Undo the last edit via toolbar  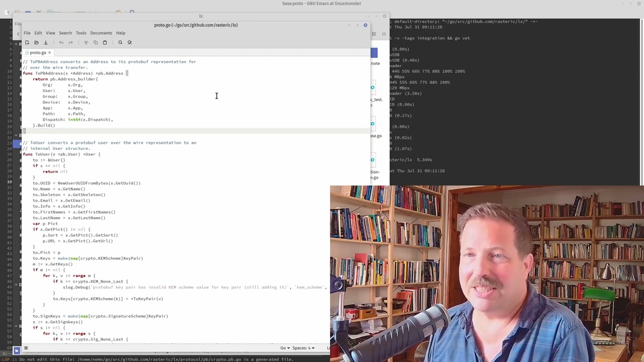(x=61, y=43)
